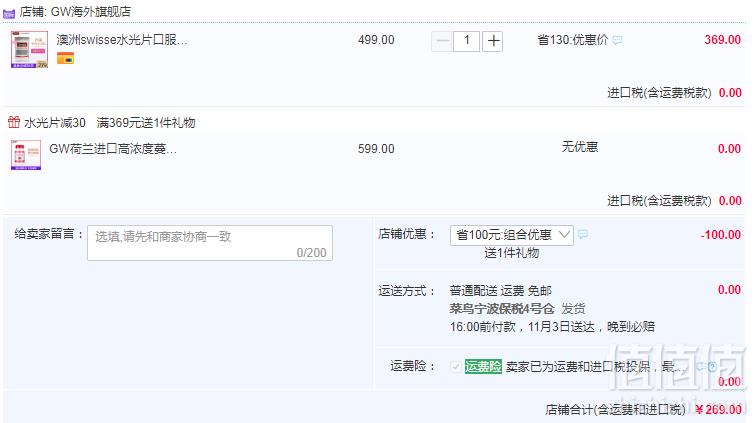Screen dimensions: 756x423
Task: Open the GW海外旗舰店 store link
Action: click(x=90, y=12)
